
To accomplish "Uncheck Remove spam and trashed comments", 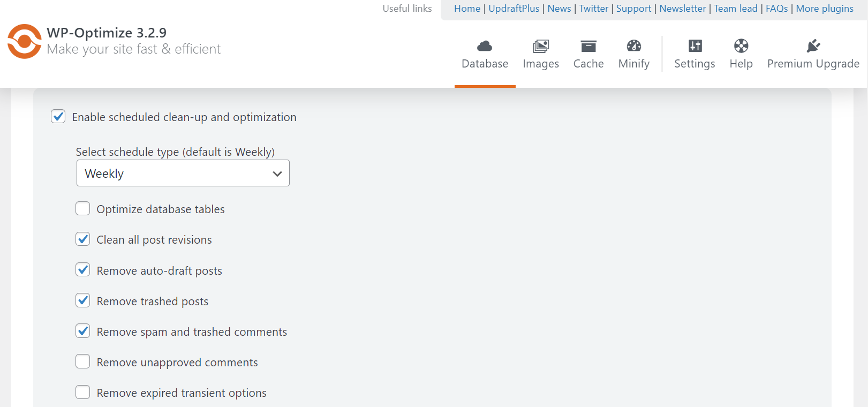I will coord(83,331).
